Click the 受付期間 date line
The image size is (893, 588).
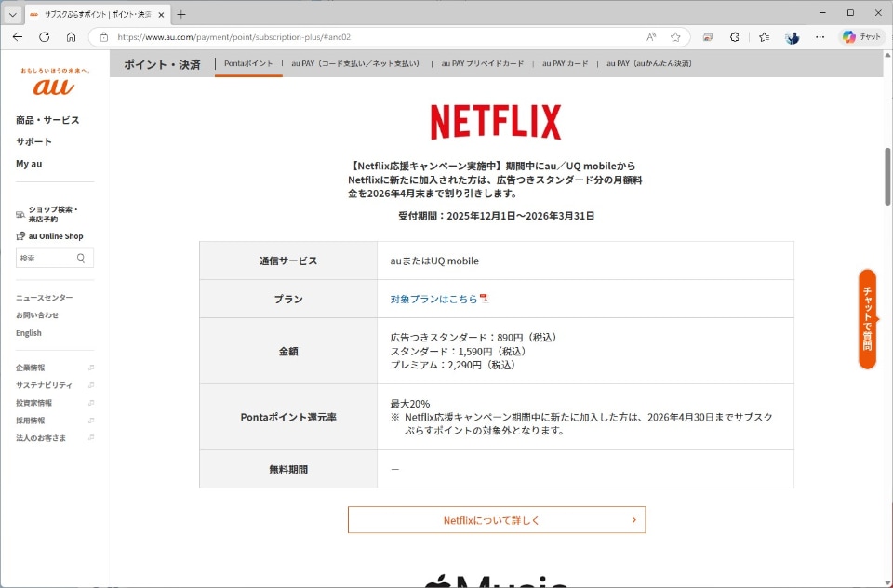496,216
